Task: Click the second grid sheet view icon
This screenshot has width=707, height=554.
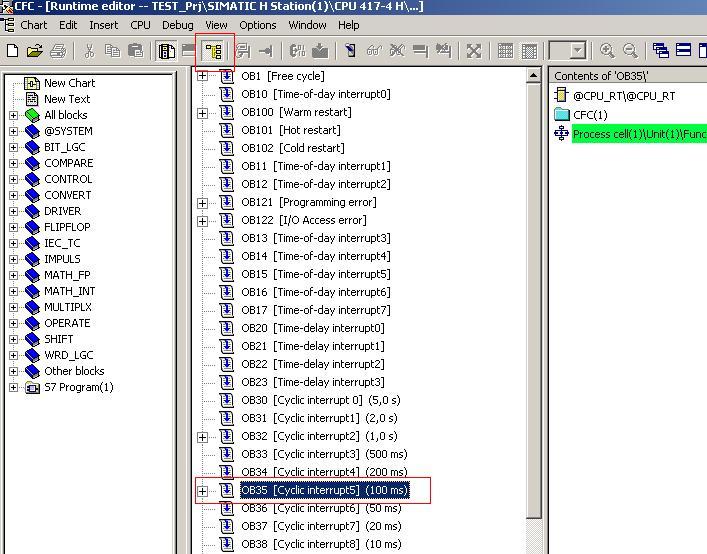Action: (x=529, y=50)
